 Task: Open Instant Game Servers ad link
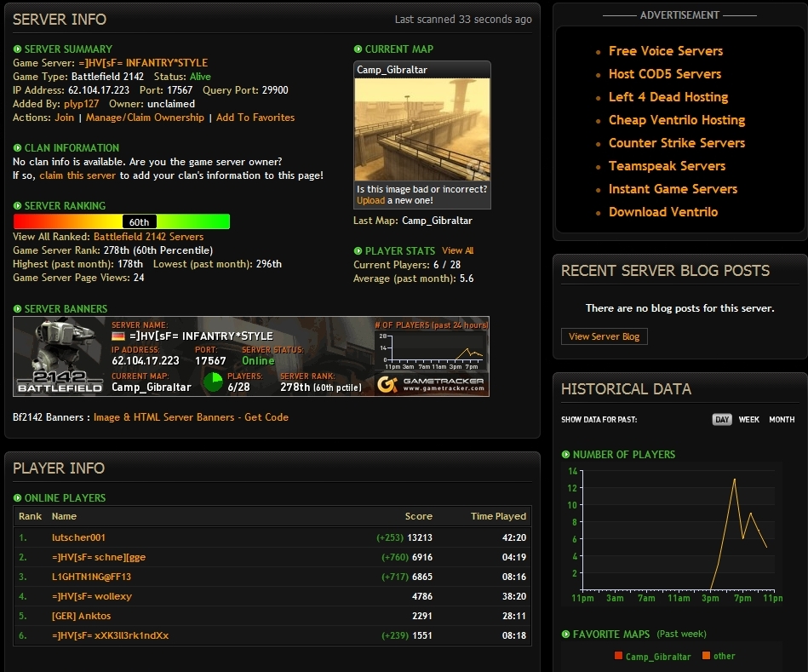[x=673, y=189]
